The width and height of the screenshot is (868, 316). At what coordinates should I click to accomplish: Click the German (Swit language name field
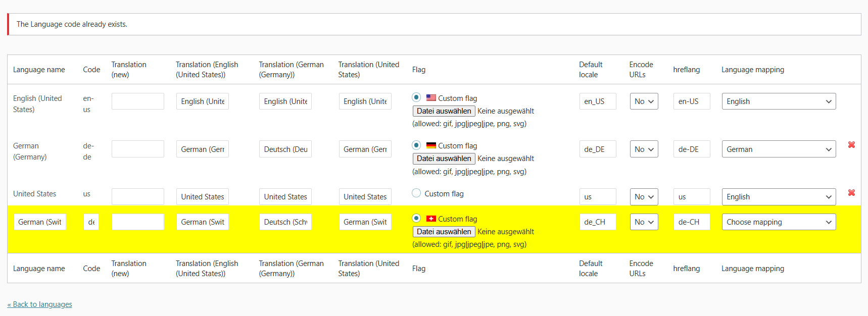point(40,222)
